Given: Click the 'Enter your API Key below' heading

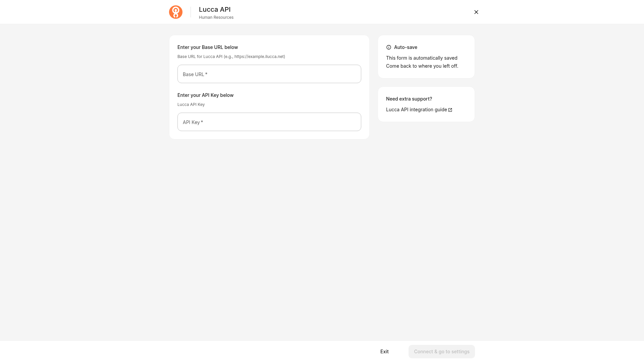Looking at the screenshot, I should [x=205, y=95].
